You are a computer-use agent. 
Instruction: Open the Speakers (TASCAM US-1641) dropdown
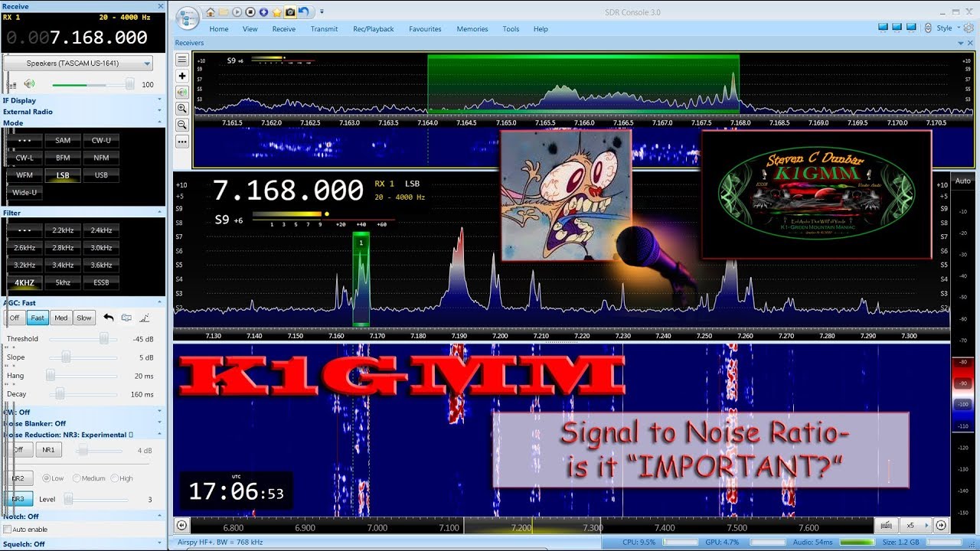[x=78, y=64]
